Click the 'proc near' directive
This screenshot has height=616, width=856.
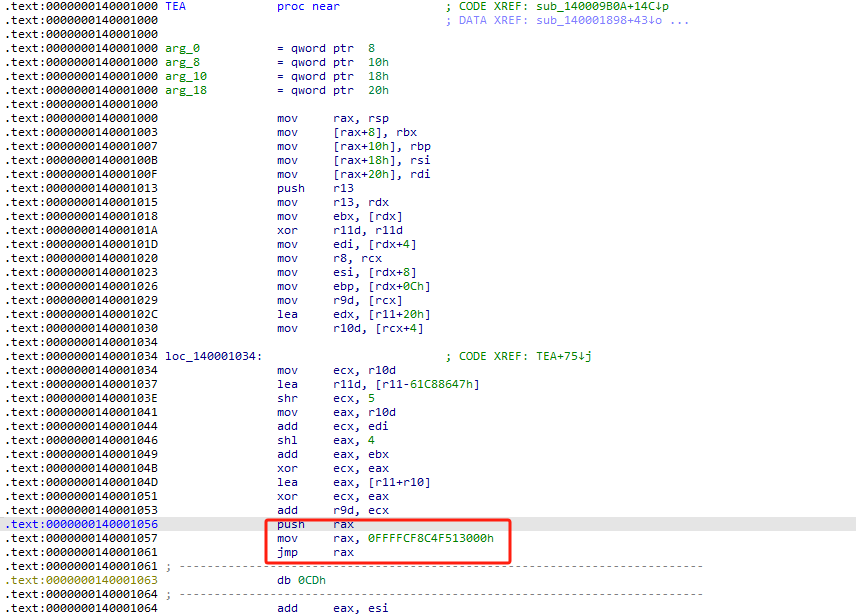tap(308, 7)
